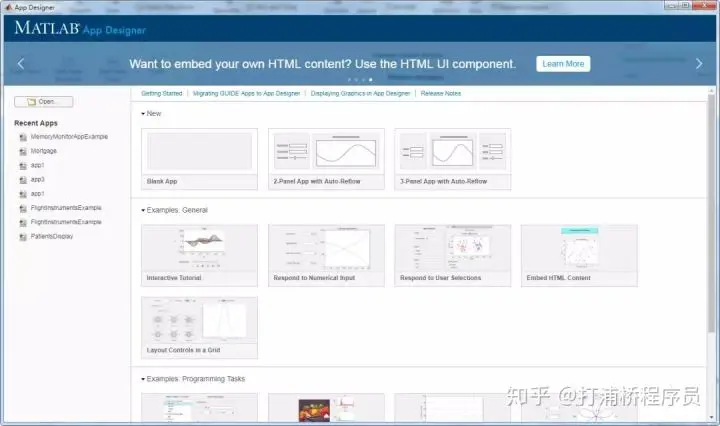Collapse the Examples: General section

tap(143, 210)
